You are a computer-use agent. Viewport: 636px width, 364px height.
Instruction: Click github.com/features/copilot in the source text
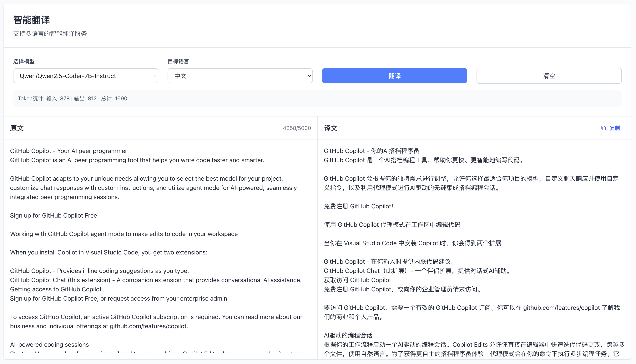pos(148,326)
